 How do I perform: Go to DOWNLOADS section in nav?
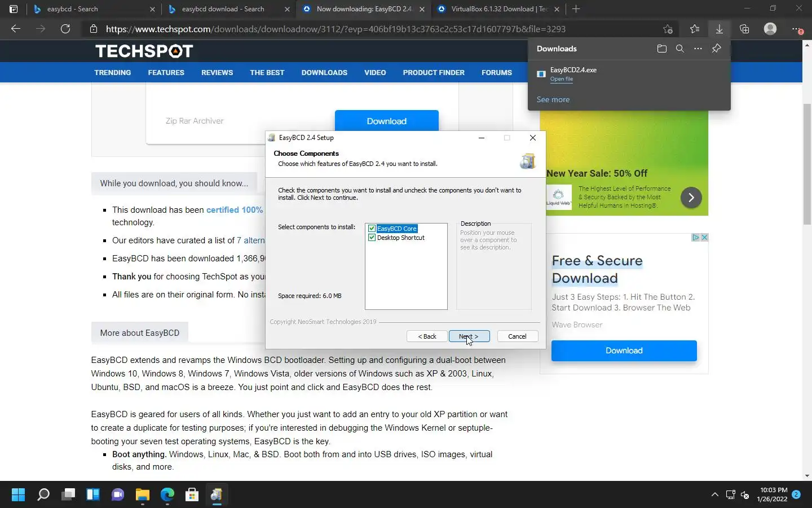[x=324, y=73]
